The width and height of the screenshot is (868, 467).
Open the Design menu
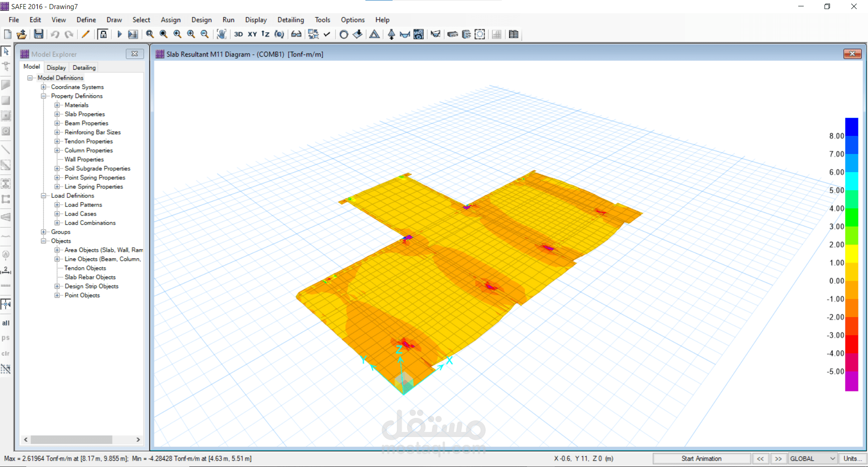pos(201,20)
